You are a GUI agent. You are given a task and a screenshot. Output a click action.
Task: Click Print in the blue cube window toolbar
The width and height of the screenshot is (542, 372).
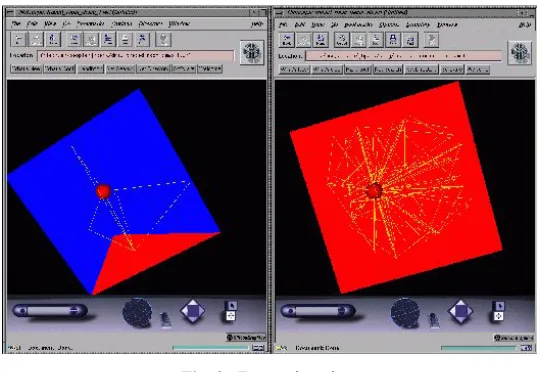coord(125,39)
